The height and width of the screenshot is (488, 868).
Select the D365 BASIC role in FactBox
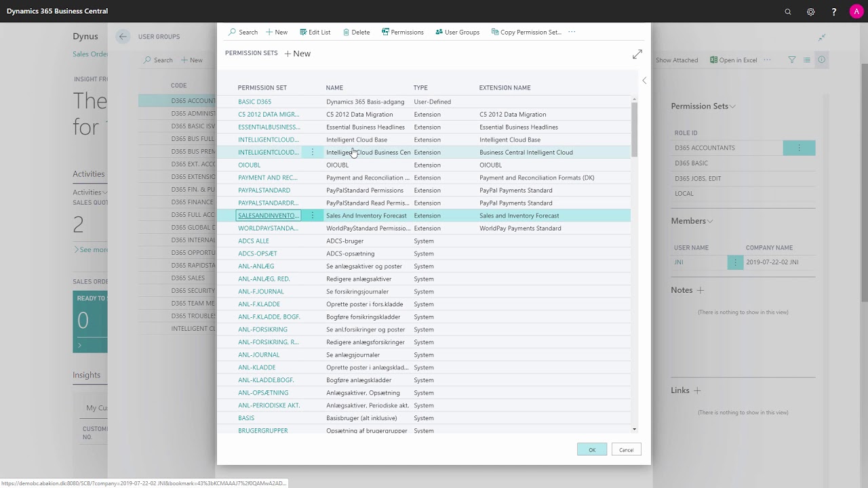point(691,163)
